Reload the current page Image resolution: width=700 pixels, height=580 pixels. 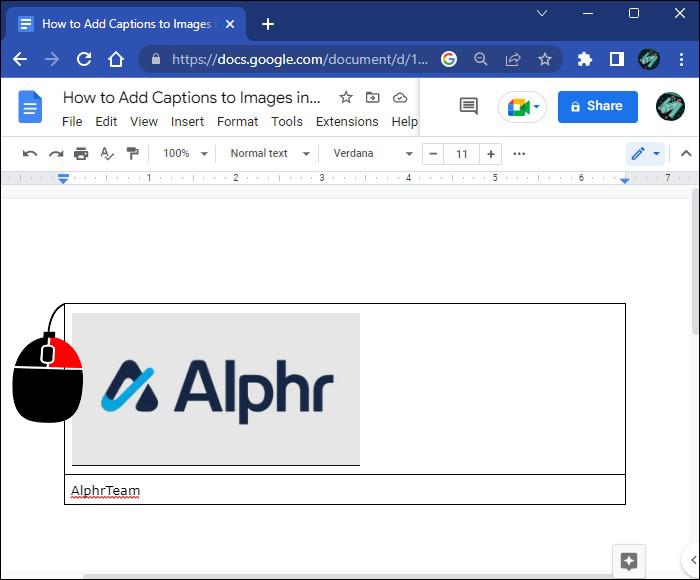tap(84, 59)
